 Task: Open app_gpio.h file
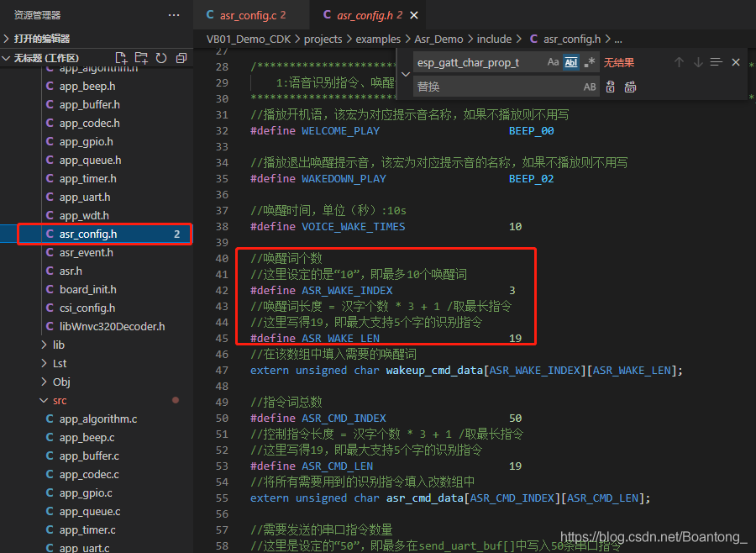(x=97, y=142)
